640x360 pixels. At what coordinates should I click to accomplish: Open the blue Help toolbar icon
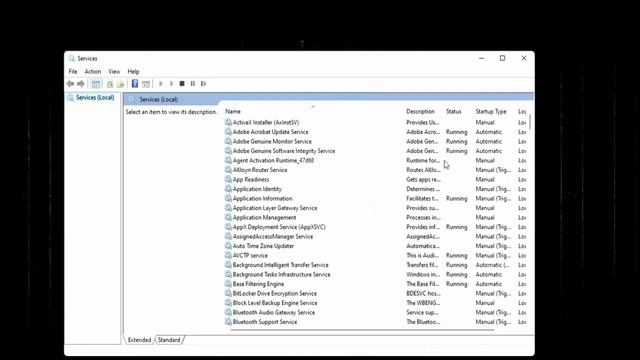tap(135, 84)
